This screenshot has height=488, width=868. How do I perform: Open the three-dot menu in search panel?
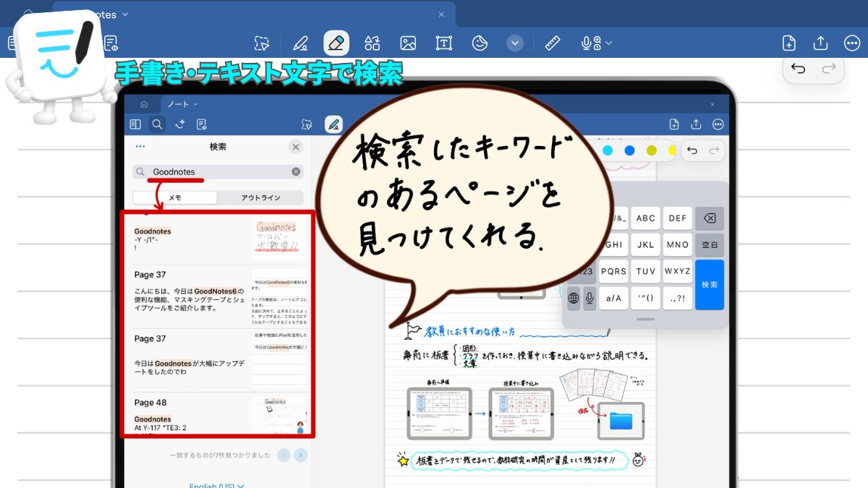[x=140, y=147]
